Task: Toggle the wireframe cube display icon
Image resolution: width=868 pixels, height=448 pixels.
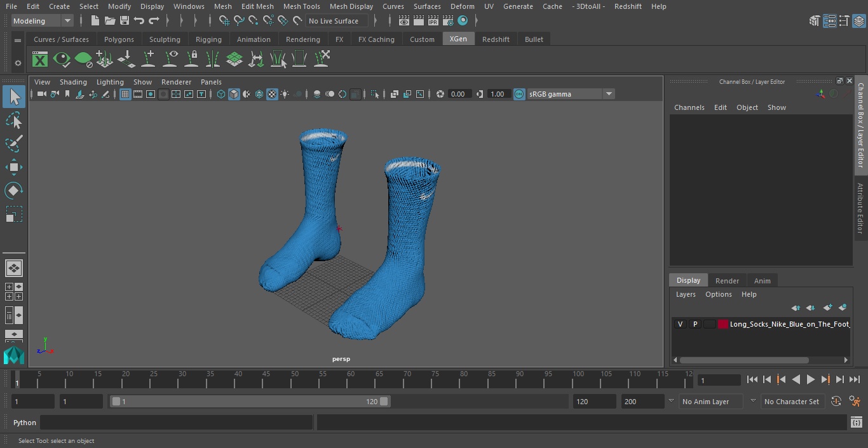Action: point(221,94)
